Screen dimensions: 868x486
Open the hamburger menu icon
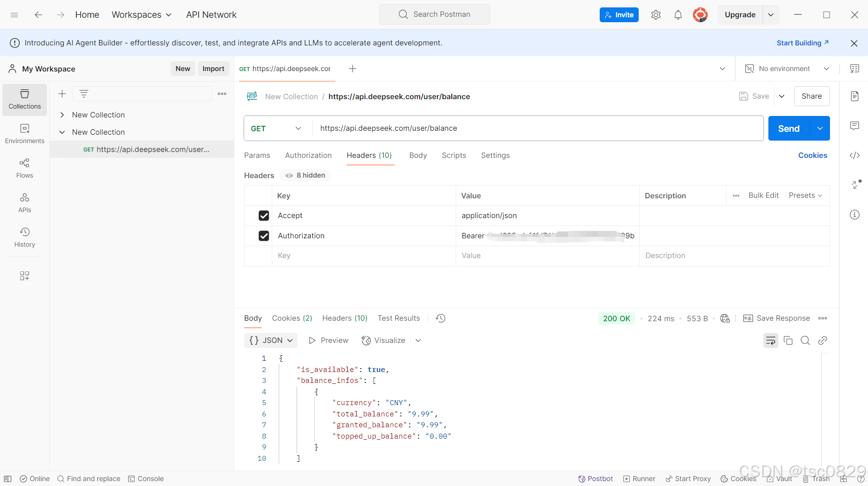[x=14, y=15]
